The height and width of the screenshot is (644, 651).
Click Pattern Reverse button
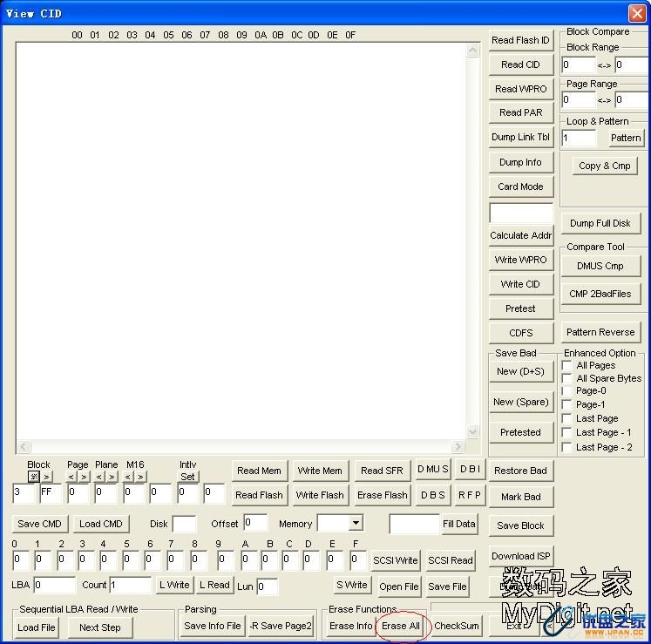(600, 332)
